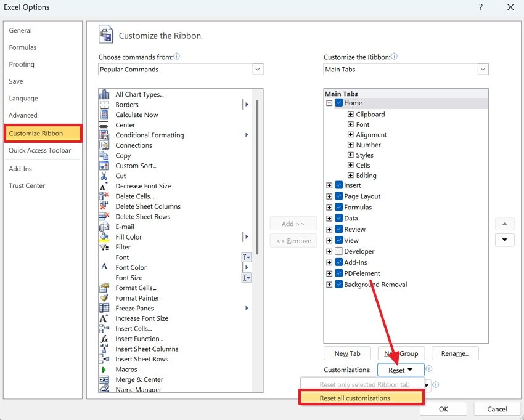
Task: Click the << Remove button
Action: [x=293, y=241]
